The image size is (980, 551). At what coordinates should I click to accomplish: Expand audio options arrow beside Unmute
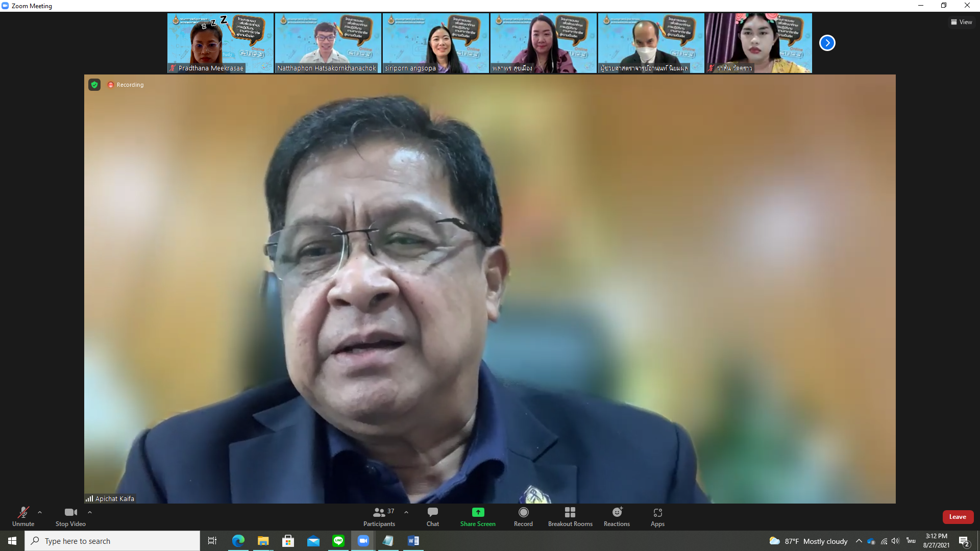click(x=40, y=512)
